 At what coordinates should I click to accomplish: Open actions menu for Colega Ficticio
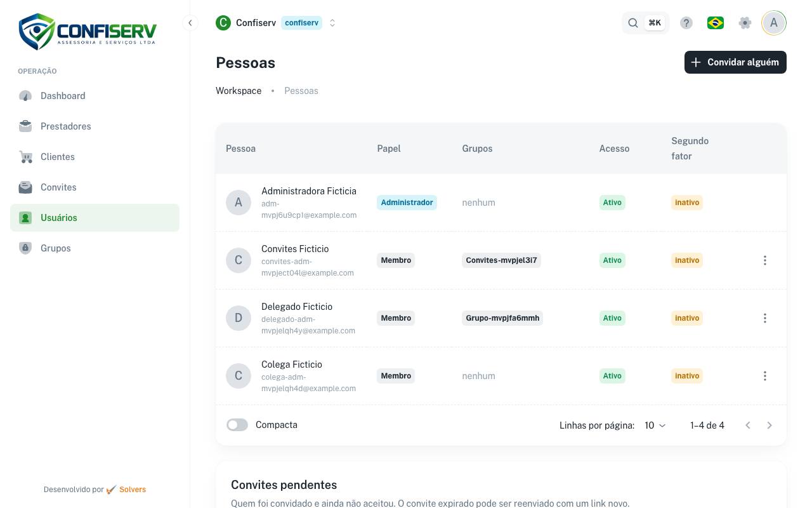click(765, 376)
